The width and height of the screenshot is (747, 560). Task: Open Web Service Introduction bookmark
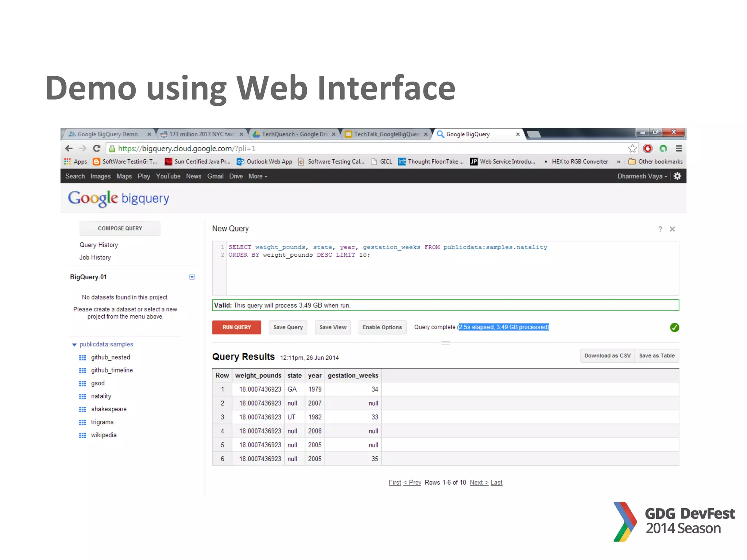(x=503, y=162)
